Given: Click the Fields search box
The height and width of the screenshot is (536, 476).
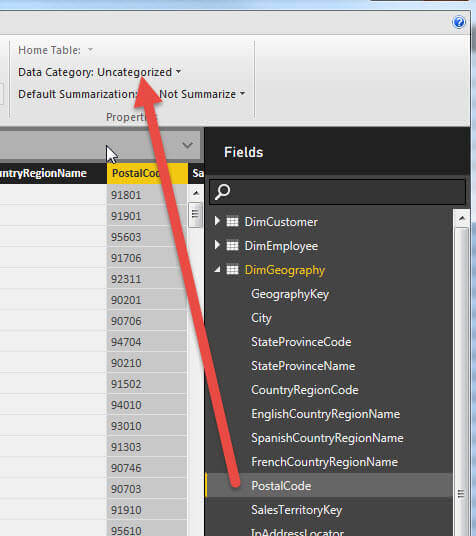Looking at the screenshot, I should pos(337,191).
